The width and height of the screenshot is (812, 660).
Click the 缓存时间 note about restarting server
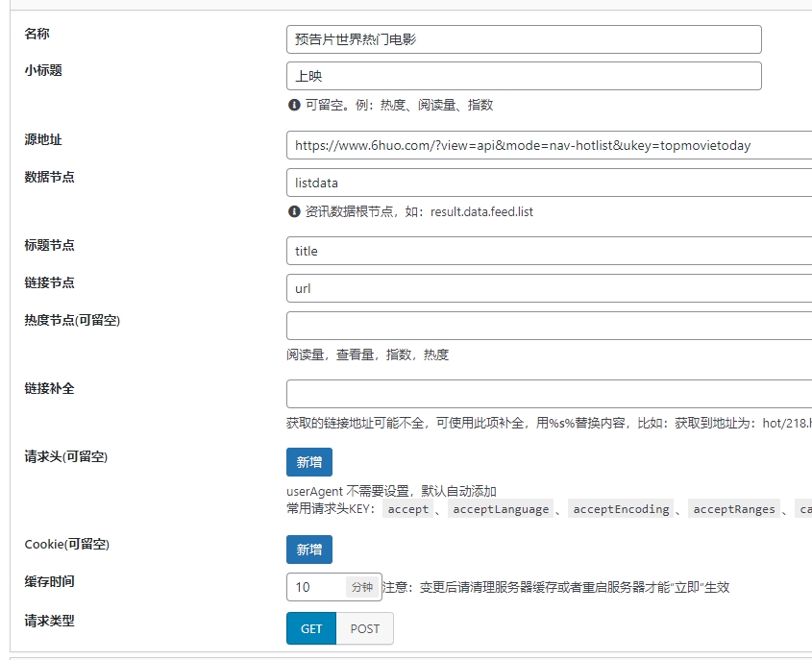556,587
